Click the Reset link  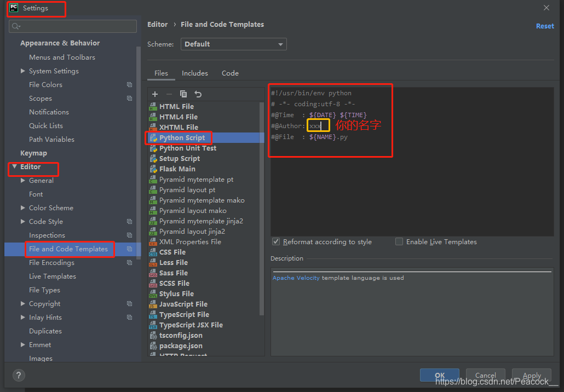point(545,26)
